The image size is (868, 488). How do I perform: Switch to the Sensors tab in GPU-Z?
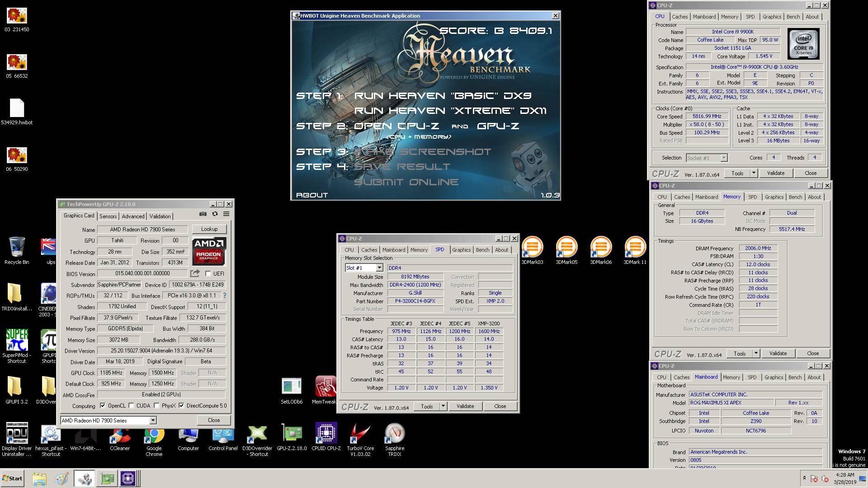pos(108,216)
